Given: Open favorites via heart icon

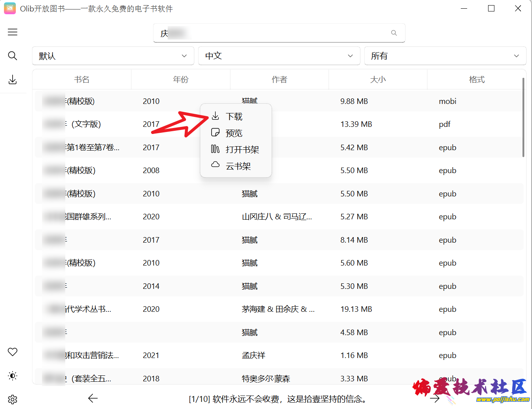Looking at the screenshot, I should pos(13,352).
